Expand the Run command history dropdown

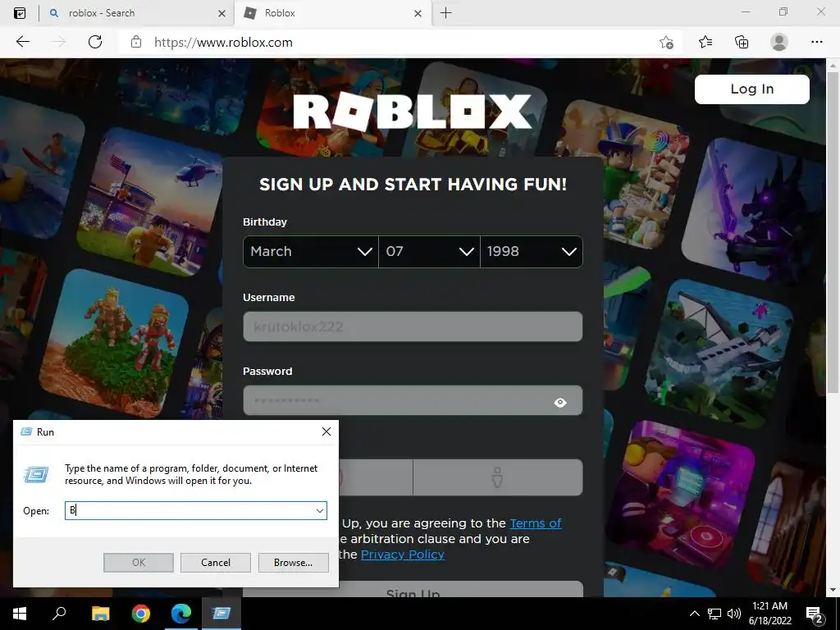(x=320, y=510)
